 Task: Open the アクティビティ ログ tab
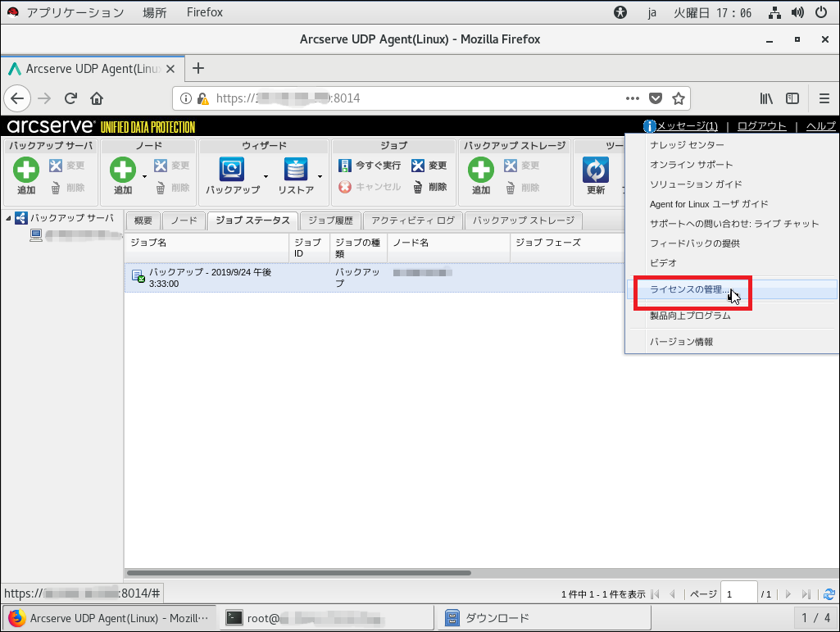coord(413,221)
